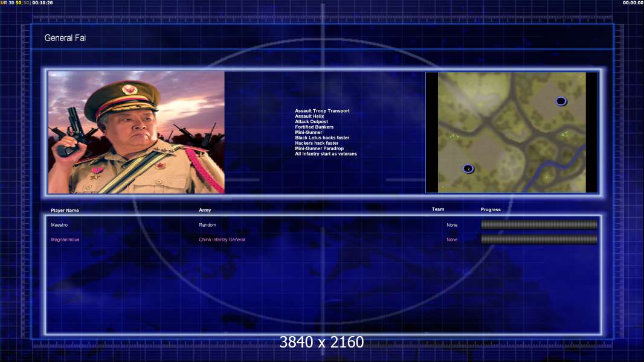Click player name Maestro
The image size is (644, 362).
(x=59, y=225)
